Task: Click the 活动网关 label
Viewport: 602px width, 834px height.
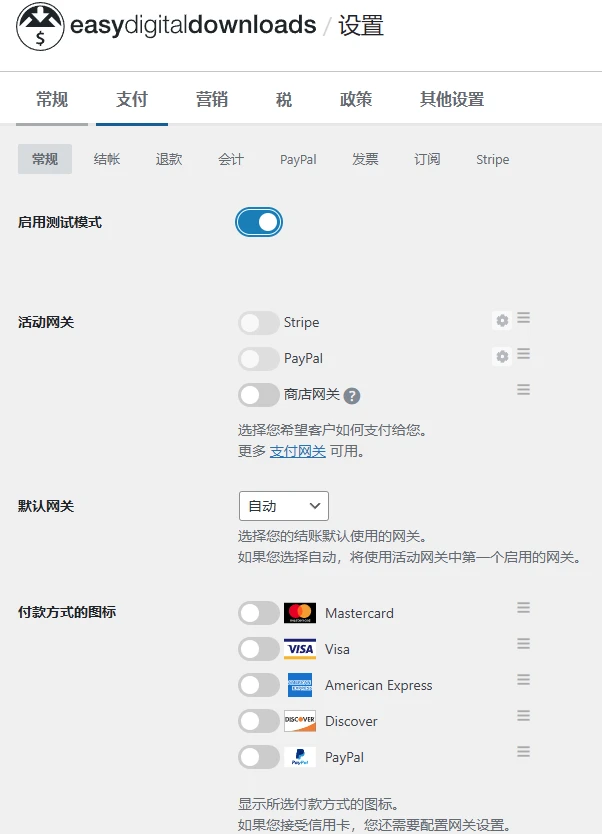Action: tap(46, 322)
